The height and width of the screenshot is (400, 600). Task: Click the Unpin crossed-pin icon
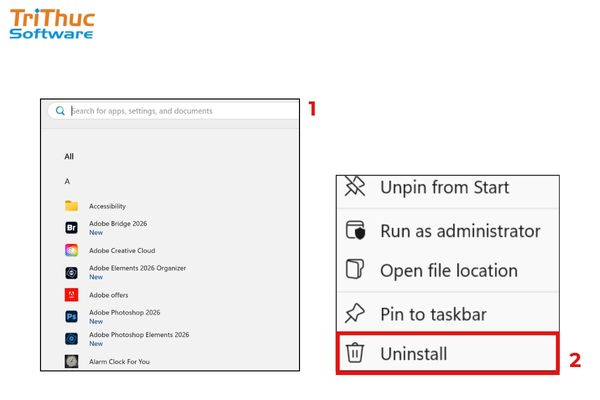coord(355,186)
